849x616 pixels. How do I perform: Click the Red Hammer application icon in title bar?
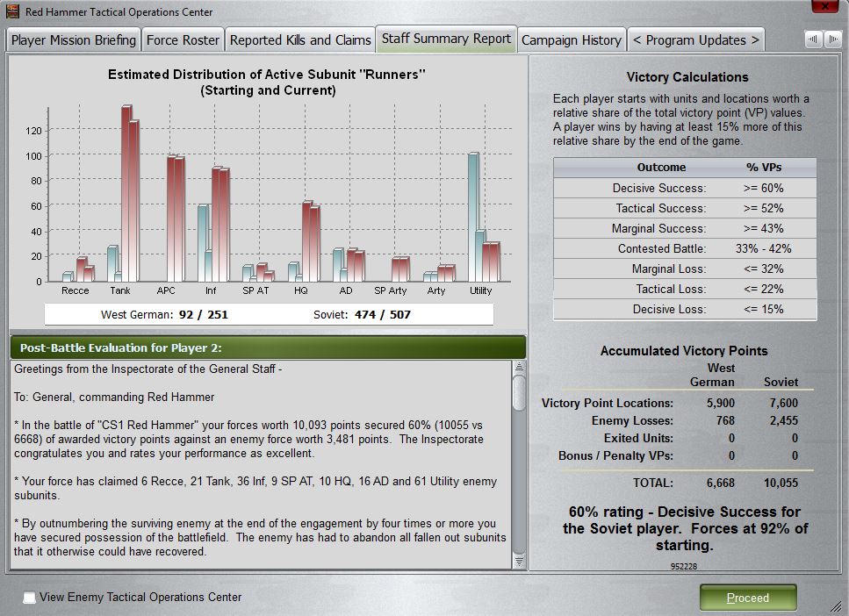(12, 11)
